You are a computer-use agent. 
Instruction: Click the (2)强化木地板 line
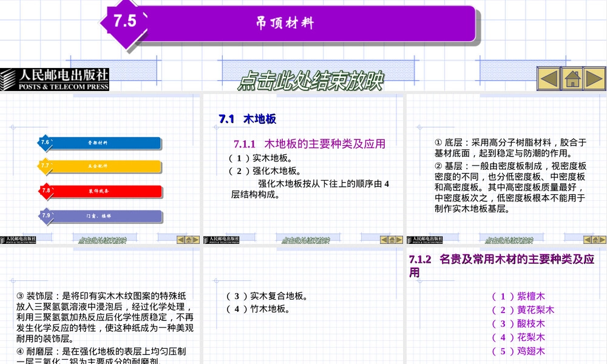click(265, 171)
